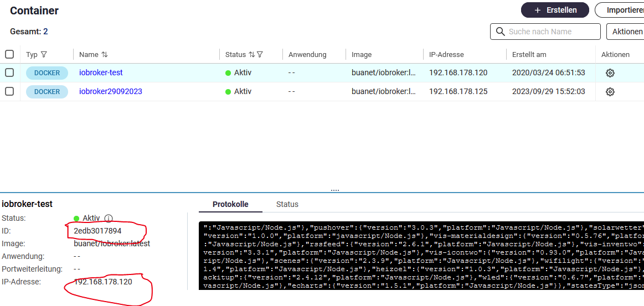Switch to the Status tab
This screenshot has width=644, height=306.
pyautogui.click(x=287, y=204)
